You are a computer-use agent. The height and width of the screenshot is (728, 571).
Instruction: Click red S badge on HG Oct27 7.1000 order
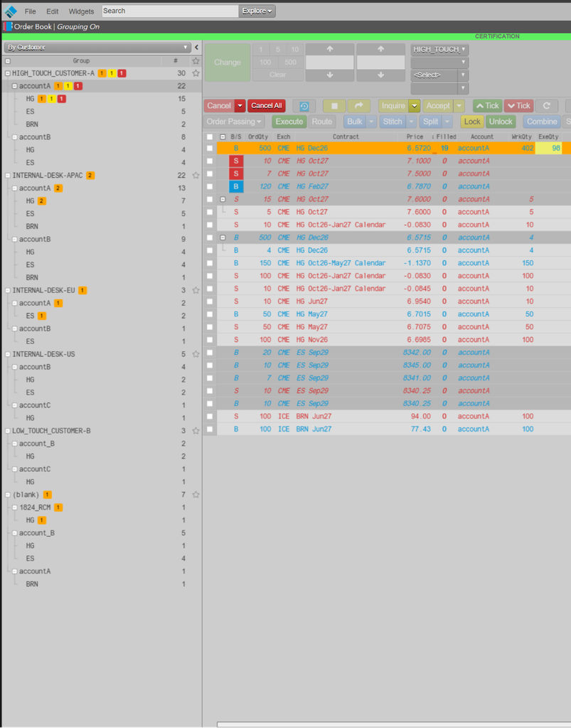click(236, 161)
